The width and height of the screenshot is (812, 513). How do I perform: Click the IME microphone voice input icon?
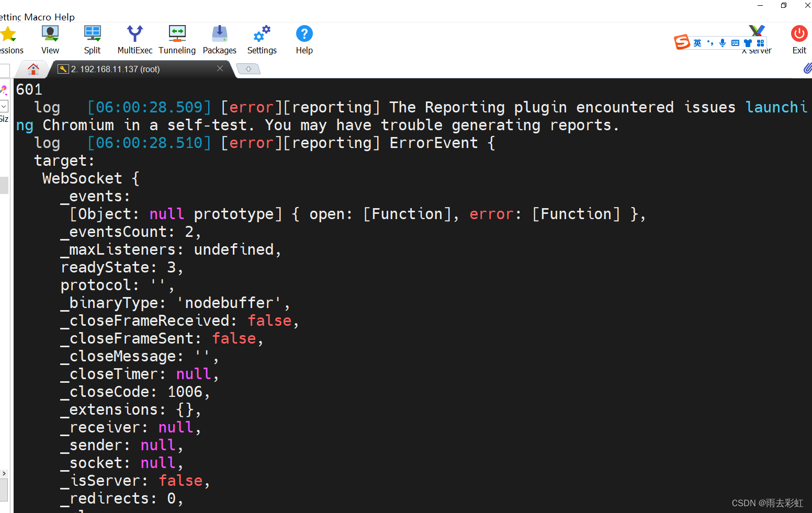723,43
